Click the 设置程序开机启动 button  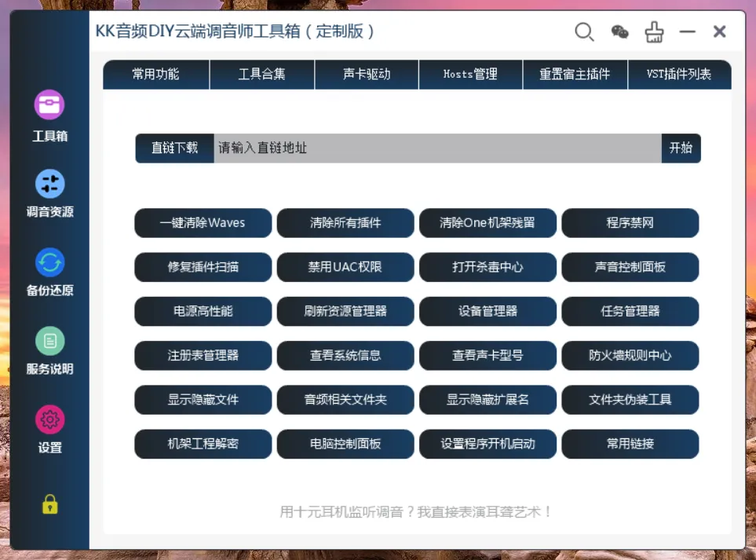click(x=488, y=444)
